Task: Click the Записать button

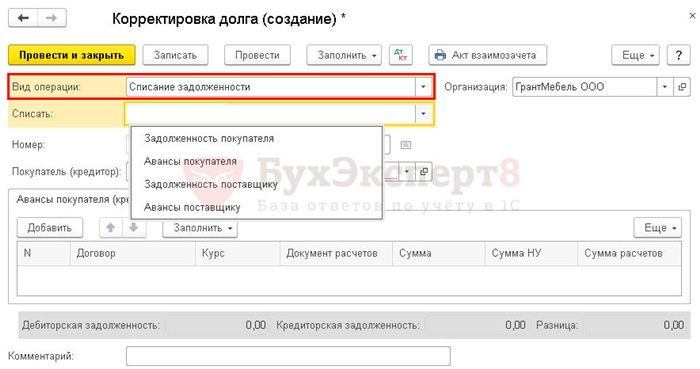Action: [175, 55]
